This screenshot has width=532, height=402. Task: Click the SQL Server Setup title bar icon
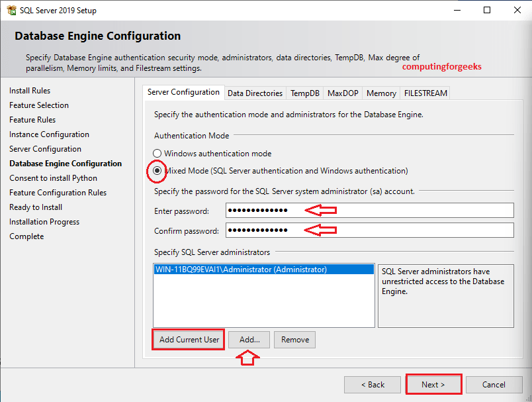(x=11, y=10)
